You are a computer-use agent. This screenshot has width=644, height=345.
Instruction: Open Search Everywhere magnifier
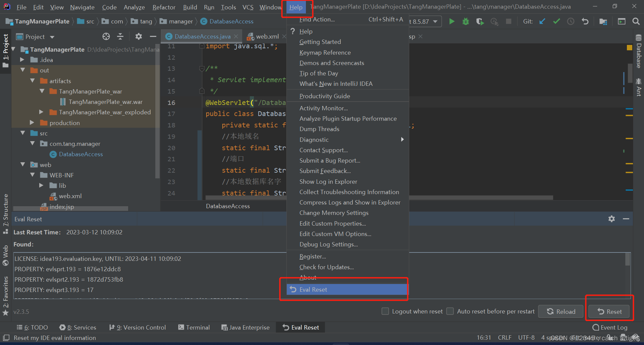pos(636,21)
